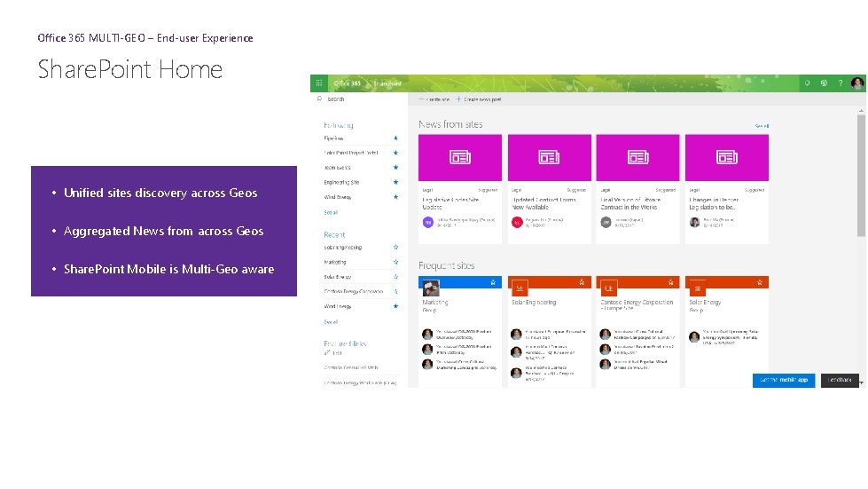Open 'Updated Contract Forms Now Available' headline
Image resolution: width=868 pixels, height=489 pixels.
point(543,203)
